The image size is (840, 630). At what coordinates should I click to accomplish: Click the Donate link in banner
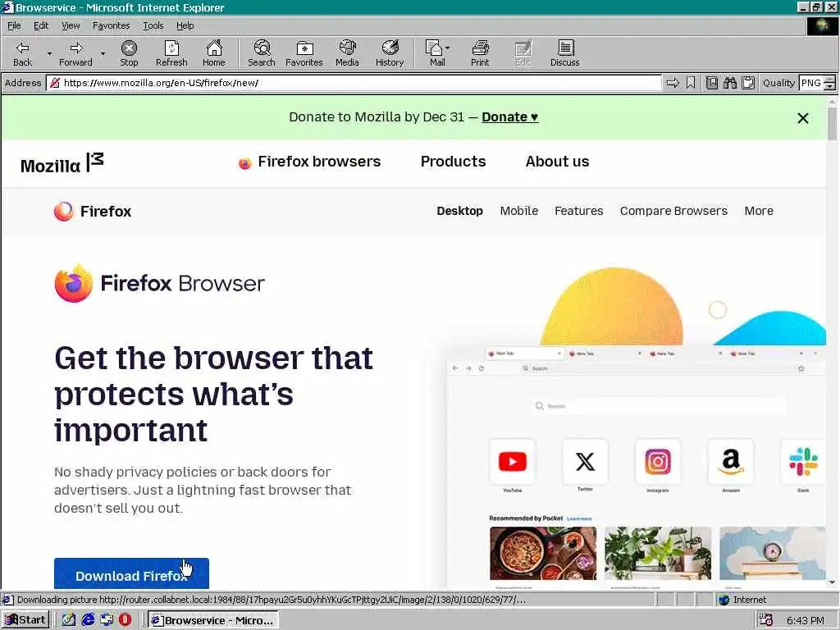[509, 117]
